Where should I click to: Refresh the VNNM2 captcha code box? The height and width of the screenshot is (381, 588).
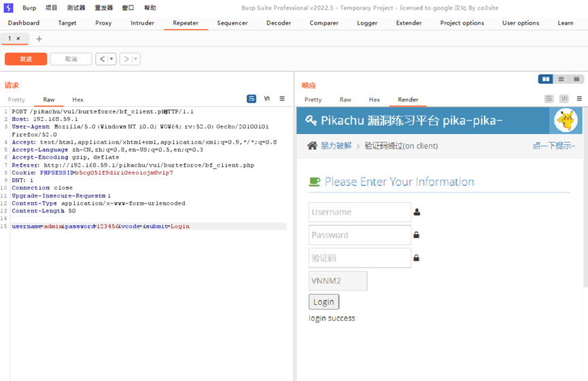[x=338, y=281]
